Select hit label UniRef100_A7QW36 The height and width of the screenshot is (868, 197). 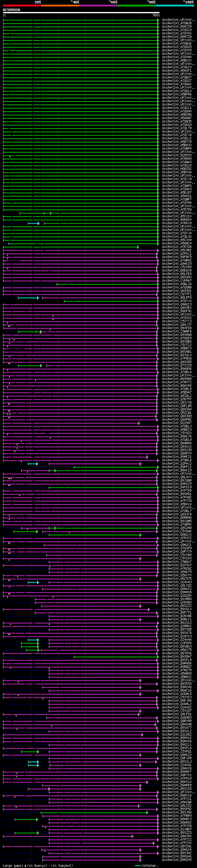(177, 43)
